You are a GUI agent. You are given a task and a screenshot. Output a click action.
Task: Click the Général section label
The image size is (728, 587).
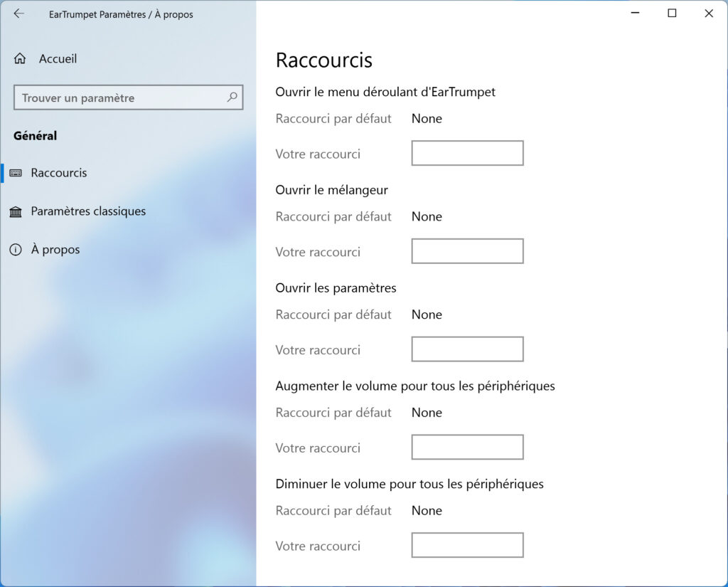(36, 136)
